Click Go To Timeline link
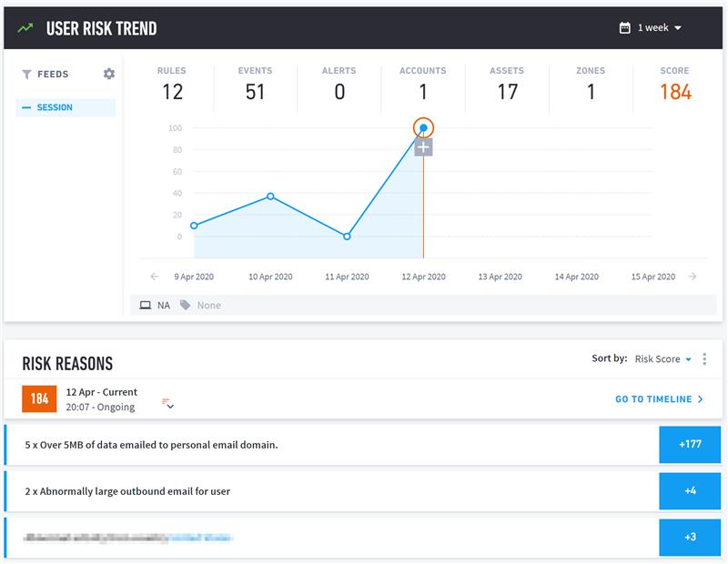 [x=659, y=399]
